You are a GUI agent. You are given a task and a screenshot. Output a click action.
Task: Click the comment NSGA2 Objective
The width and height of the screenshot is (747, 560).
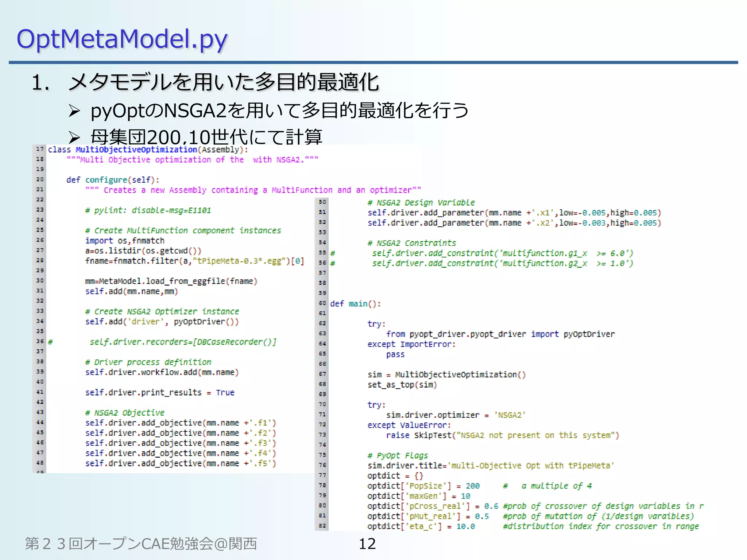click(x=125, y=413)
